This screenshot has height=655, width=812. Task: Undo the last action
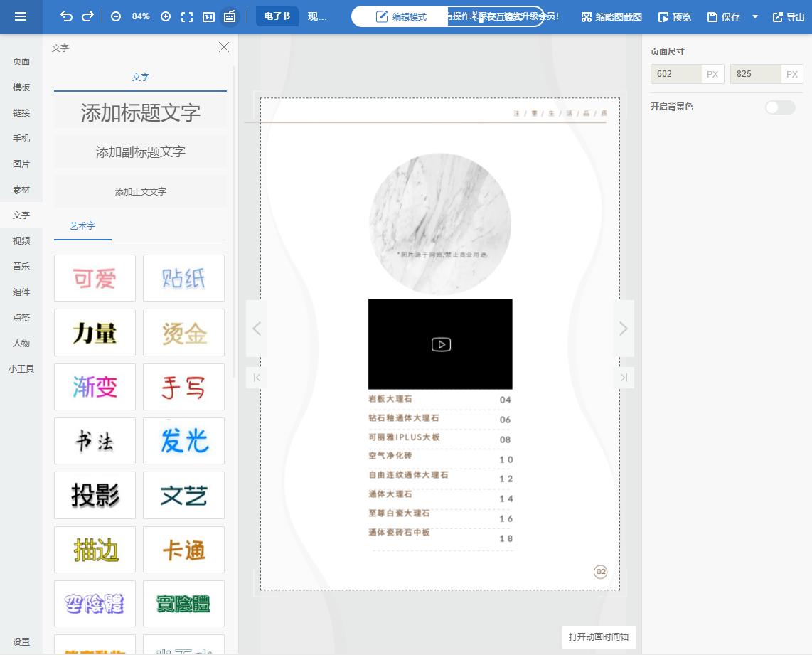[66, 16]
